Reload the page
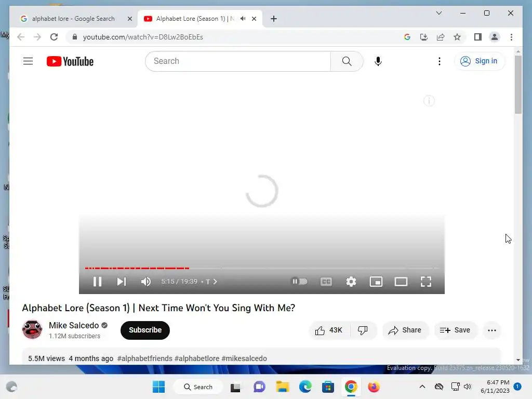The image size is (532, 399). (54, 37)
